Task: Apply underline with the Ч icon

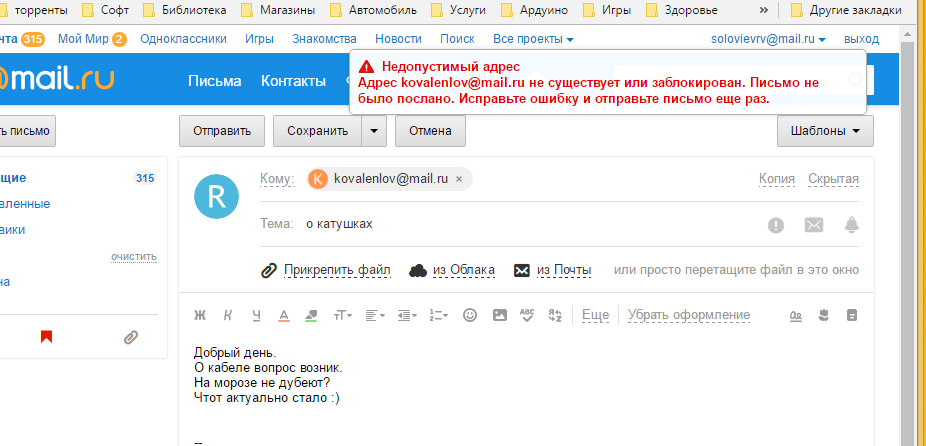Action: coord(256,315)
